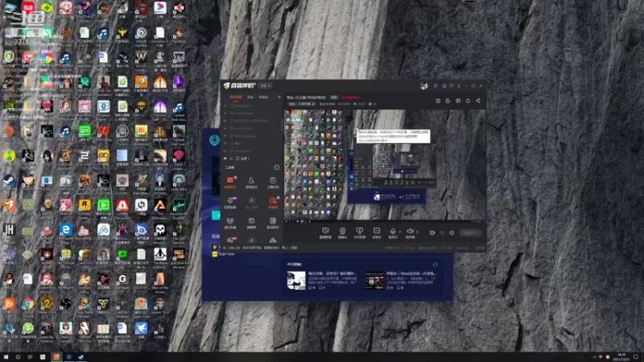This screenshot has height=362, width=644.
Task: Switch to the second scene tab
Action: point(250,97)
